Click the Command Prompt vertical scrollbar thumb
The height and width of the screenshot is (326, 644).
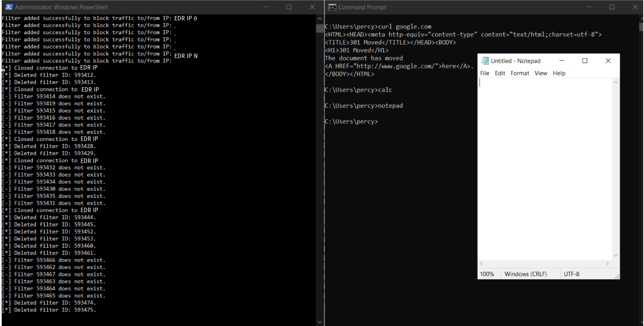(641, 27)
